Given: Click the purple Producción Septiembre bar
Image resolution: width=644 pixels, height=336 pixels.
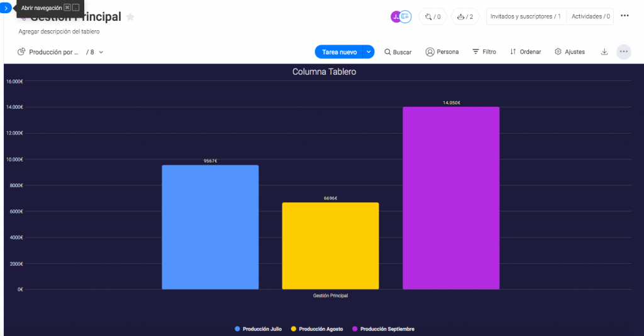Looking at the screenshot, I should pos(451,198).
